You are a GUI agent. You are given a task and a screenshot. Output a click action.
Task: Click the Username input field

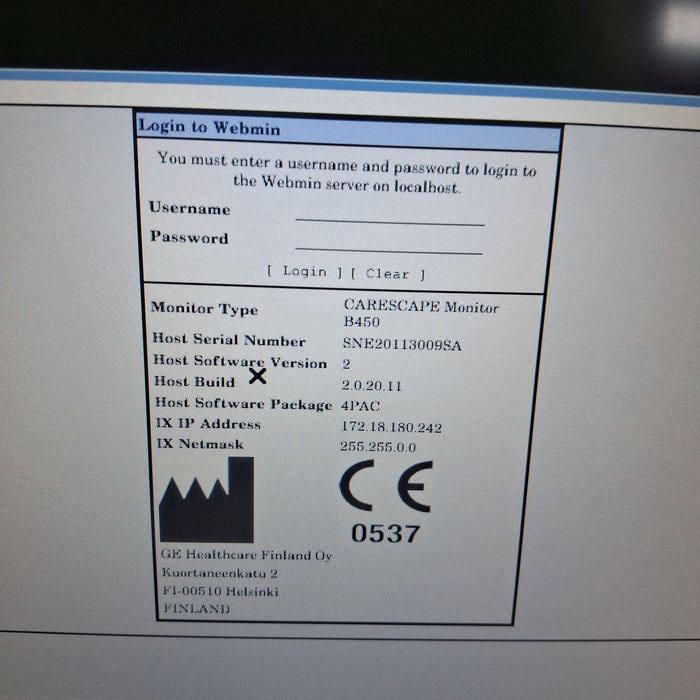point(390,214)
